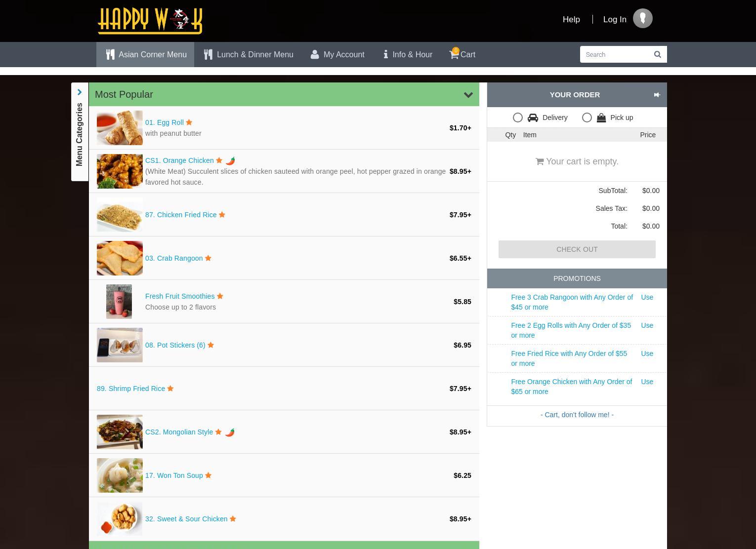Select the Pick up radio button
Viewport: 756px width, 549px height.
coord(587,118)
